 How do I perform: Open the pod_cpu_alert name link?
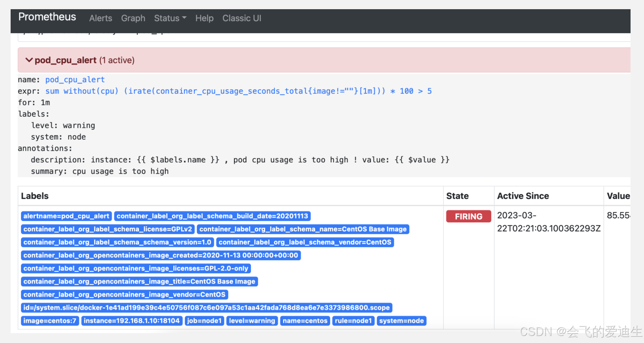[x=75, y=80]
